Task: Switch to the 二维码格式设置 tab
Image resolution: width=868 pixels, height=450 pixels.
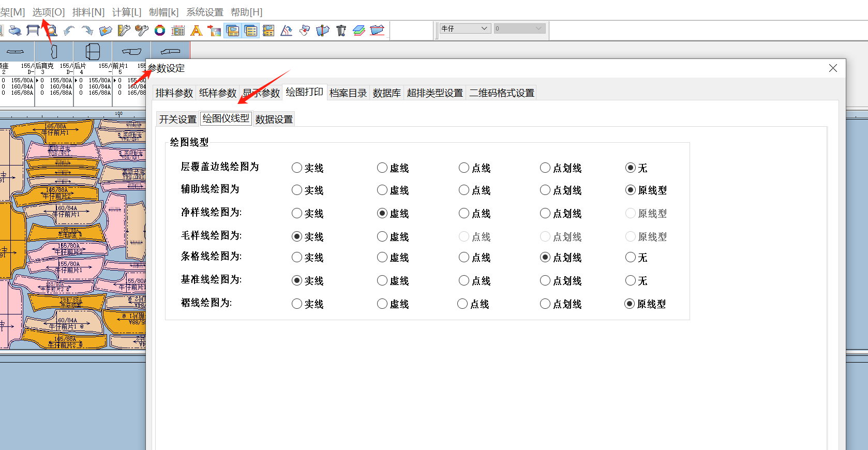Action: pyautogui.click(x=502, y=93)
